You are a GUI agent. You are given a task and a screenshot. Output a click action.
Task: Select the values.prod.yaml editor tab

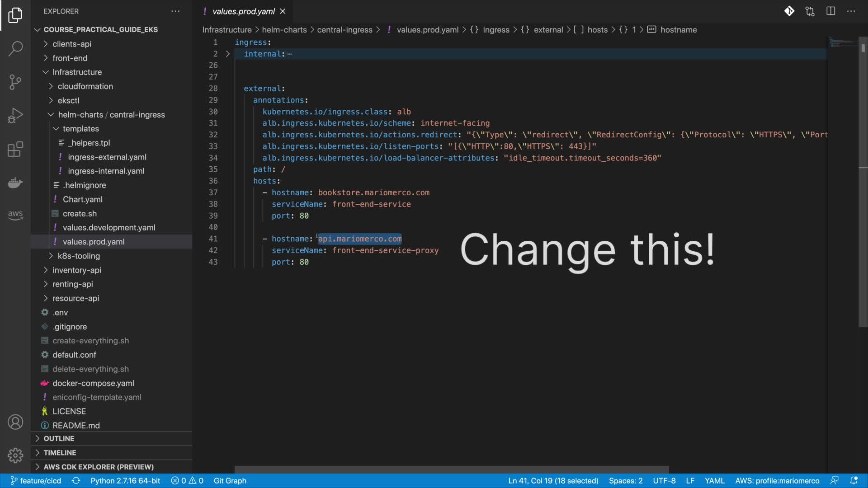pyautogui.click(x=243, y=11)
